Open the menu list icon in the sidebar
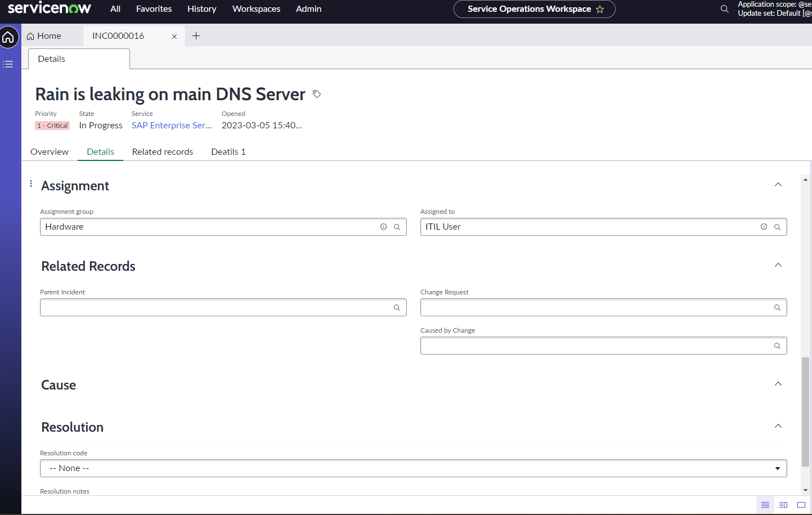The image size is (812, 515). click(8, 64)
